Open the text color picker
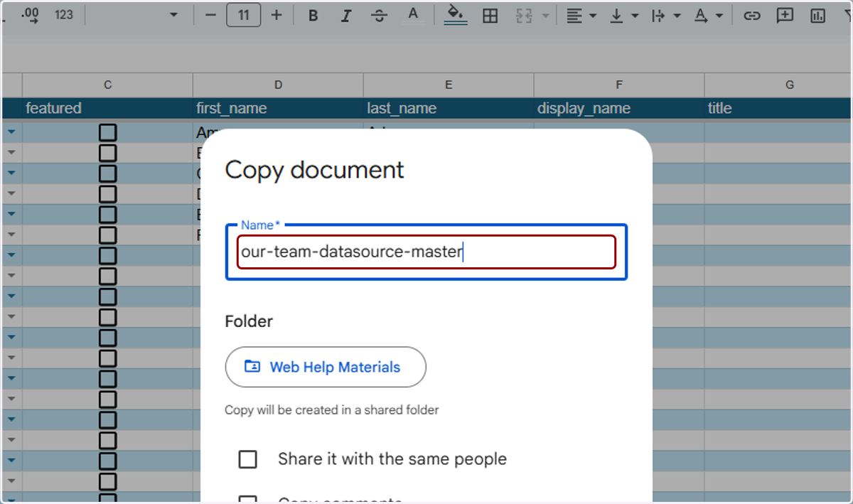Screen dimensions: 853x504 tap(414, 15)
